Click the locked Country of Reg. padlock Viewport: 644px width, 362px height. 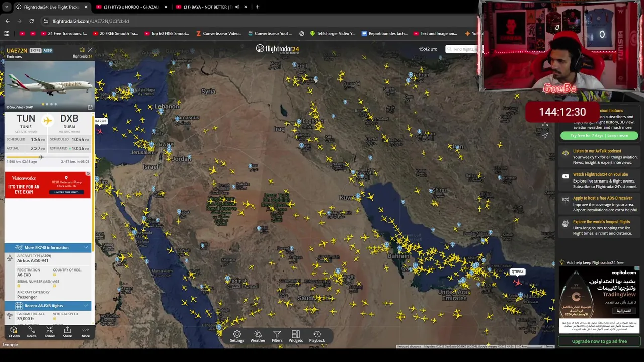click(55, 275)
